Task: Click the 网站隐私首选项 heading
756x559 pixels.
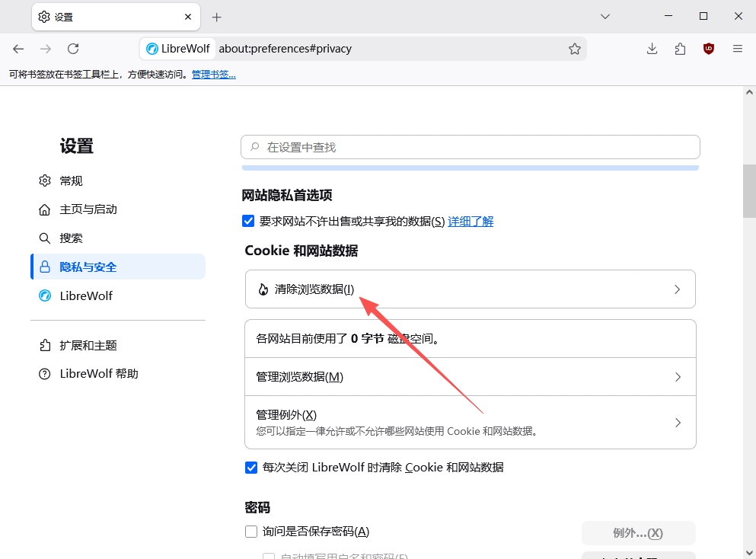Action: coord(287,195)
